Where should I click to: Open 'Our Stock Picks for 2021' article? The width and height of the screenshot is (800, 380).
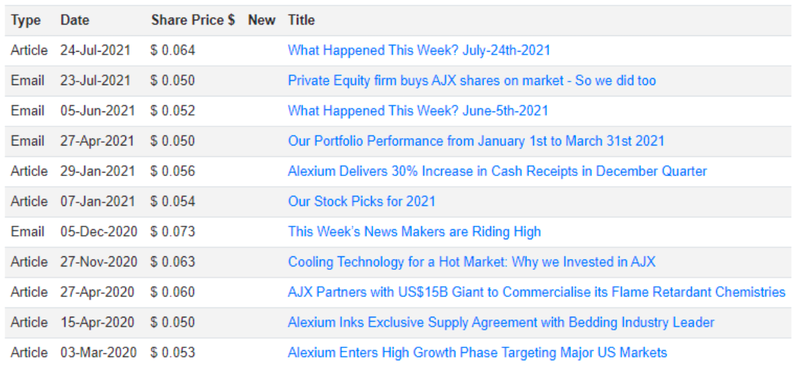click(x=362, y=201)
